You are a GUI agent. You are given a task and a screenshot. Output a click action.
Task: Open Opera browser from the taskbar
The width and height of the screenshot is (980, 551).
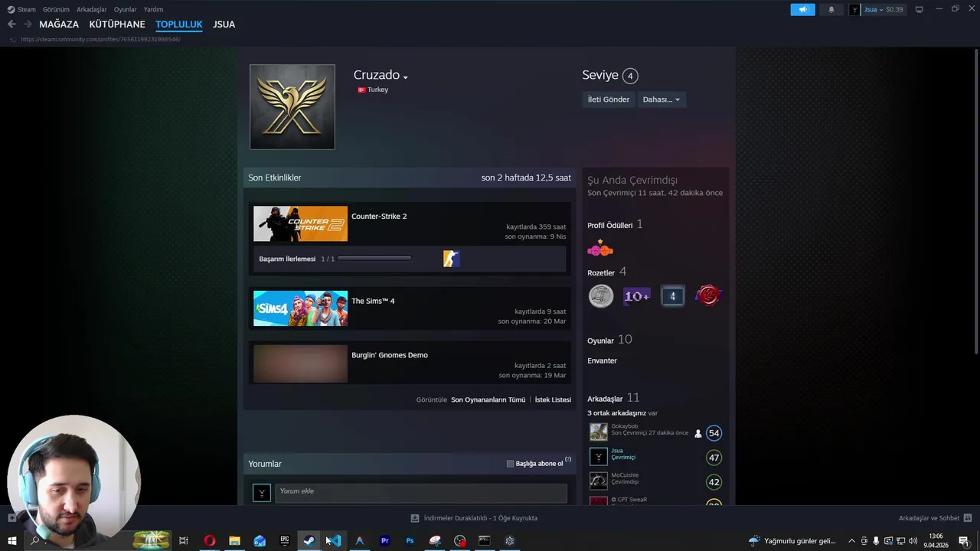coord(209,541)
